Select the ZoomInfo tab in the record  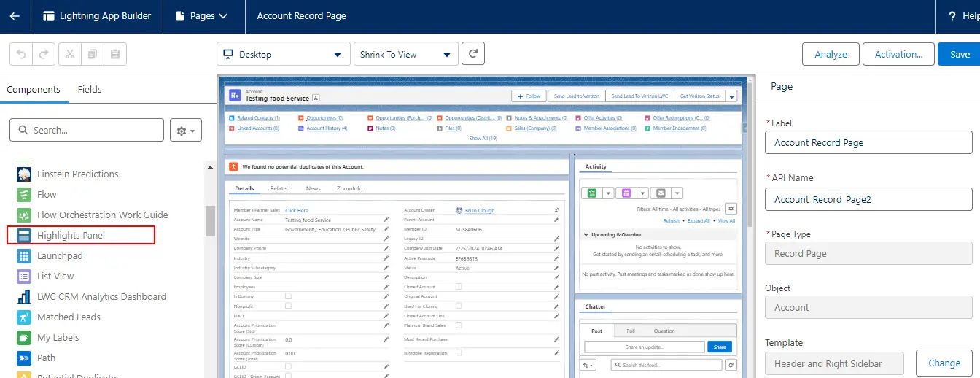coord(349,188)
